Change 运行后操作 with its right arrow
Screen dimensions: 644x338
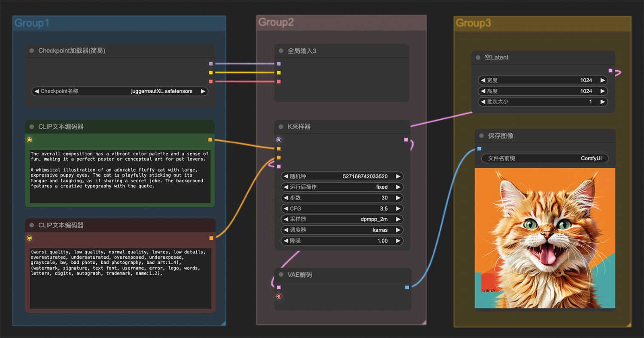point(398,187)
